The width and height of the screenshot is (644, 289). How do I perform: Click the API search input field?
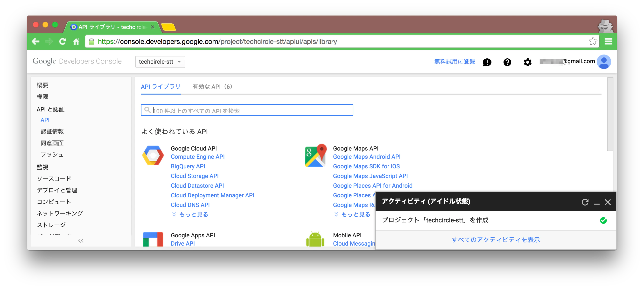(247, 110)
